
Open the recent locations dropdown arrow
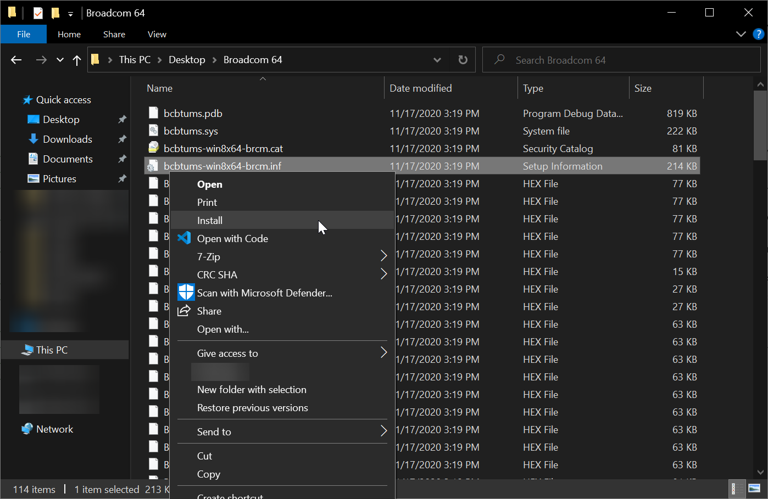tap(60, 60)
